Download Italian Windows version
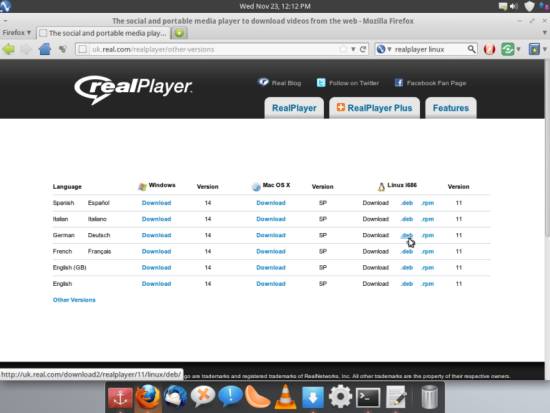 pos(156,219)
